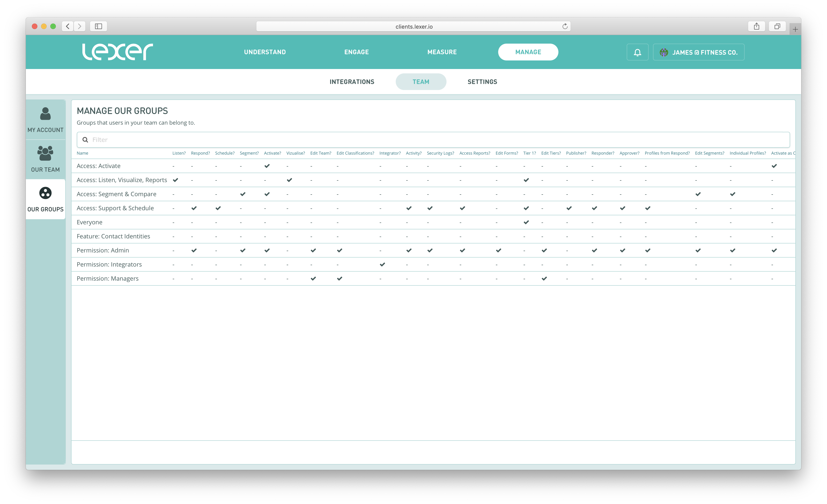
Task: Click Safari share icon
Action: [x=756, y=27]
